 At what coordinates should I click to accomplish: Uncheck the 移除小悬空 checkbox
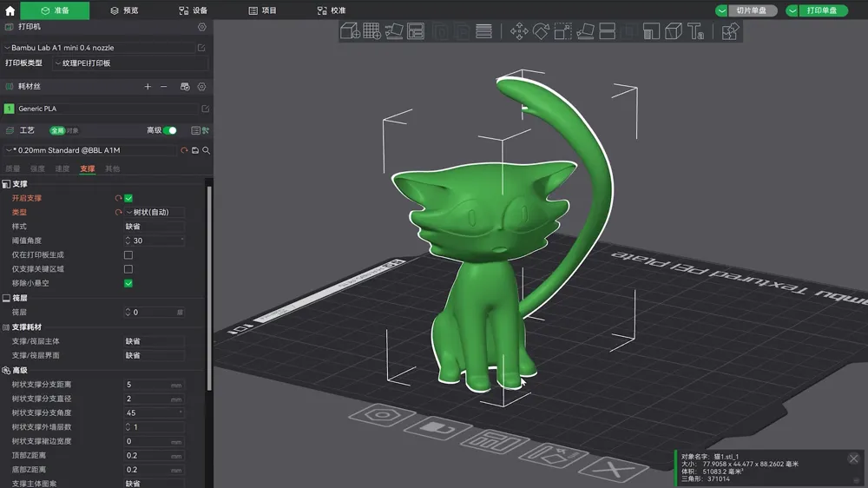(128, 283)
